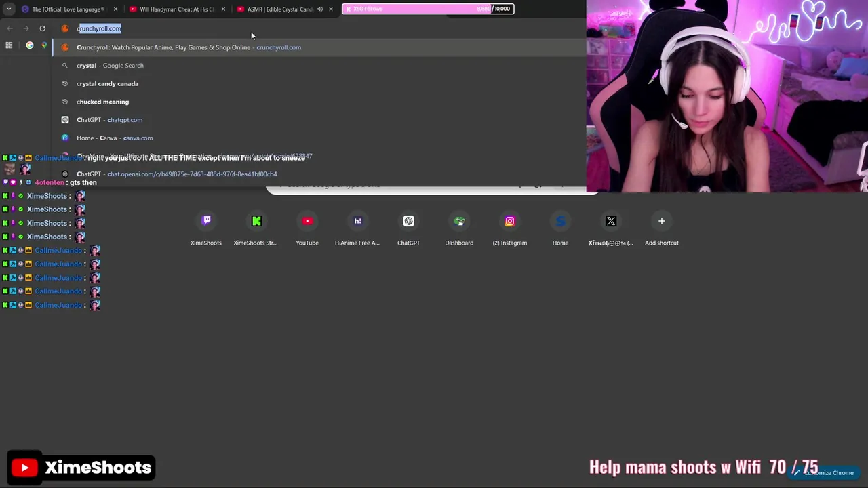This screenshot has height=488, width=868.
Task: Select the Crunchyroll autocomplete suggestion
Action: (319, 47)
